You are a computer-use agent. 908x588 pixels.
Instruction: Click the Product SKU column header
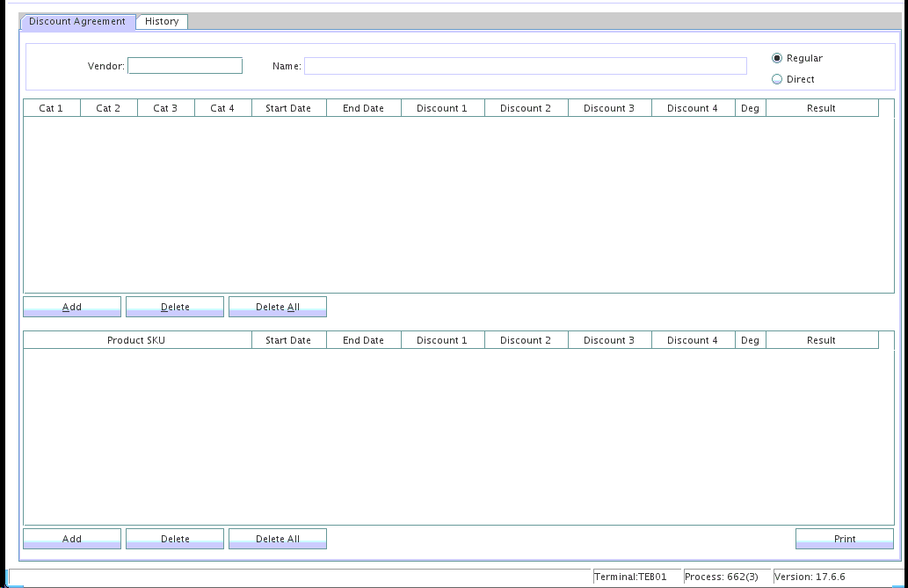pos(136,340)
